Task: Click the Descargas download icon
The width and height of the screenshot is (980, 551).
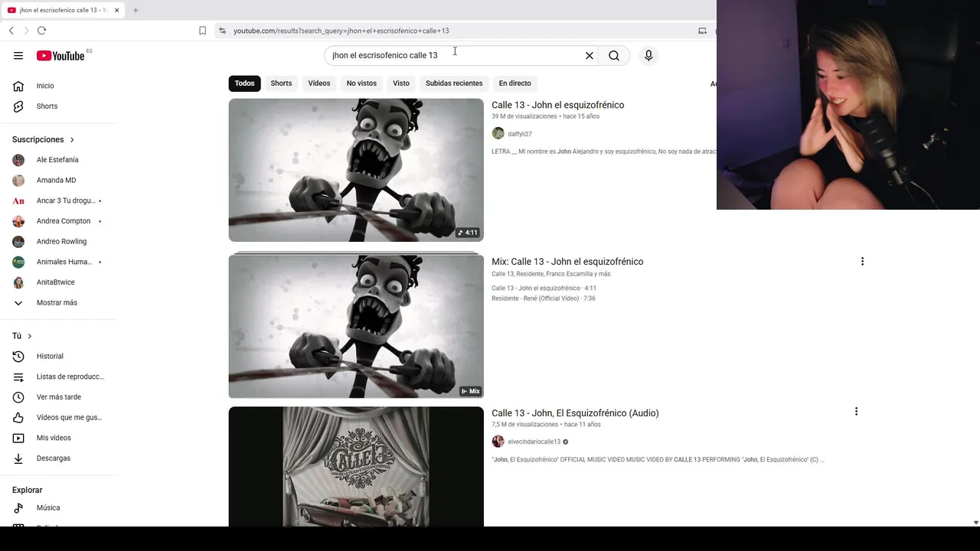Action: (18, 458)
